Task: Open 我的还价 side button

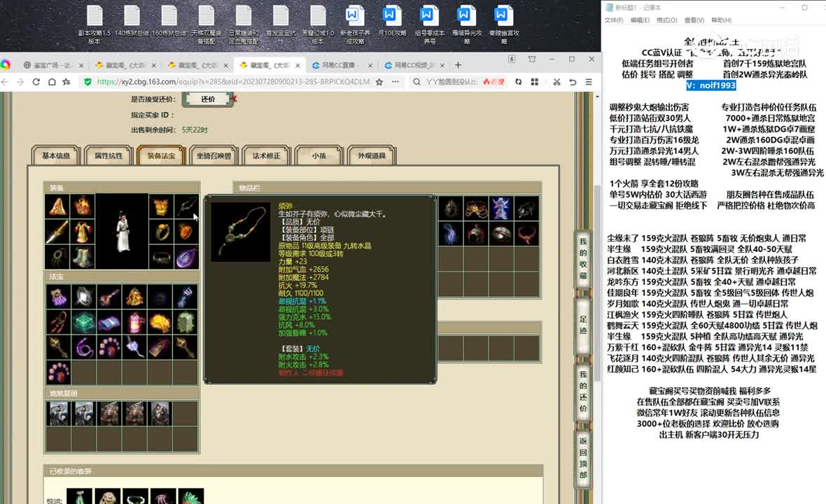Action: [583, 391]
